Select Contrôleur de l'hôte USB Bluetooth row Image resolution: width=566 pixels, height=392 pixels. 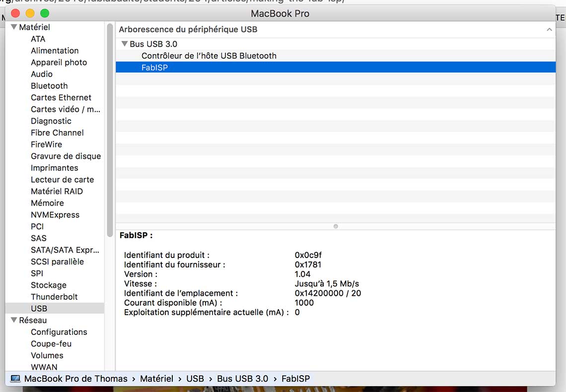click(x=335, y=56)
